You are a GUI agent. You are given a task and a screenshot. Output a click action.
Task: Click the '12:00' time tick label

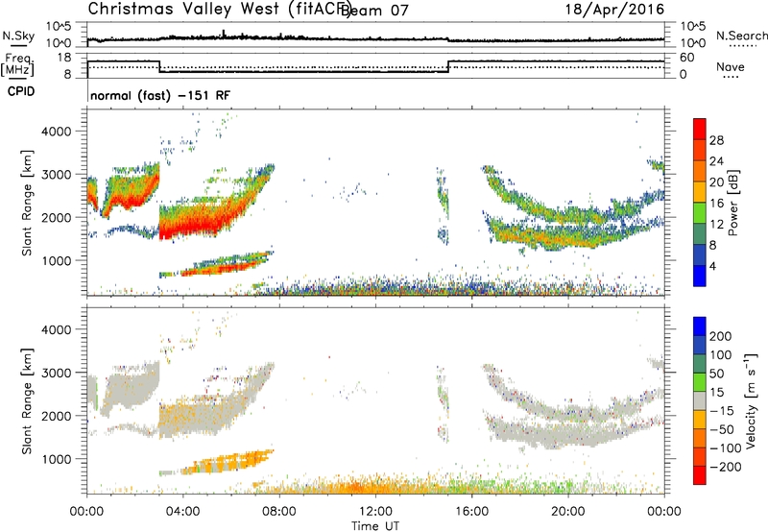[375, 512]
